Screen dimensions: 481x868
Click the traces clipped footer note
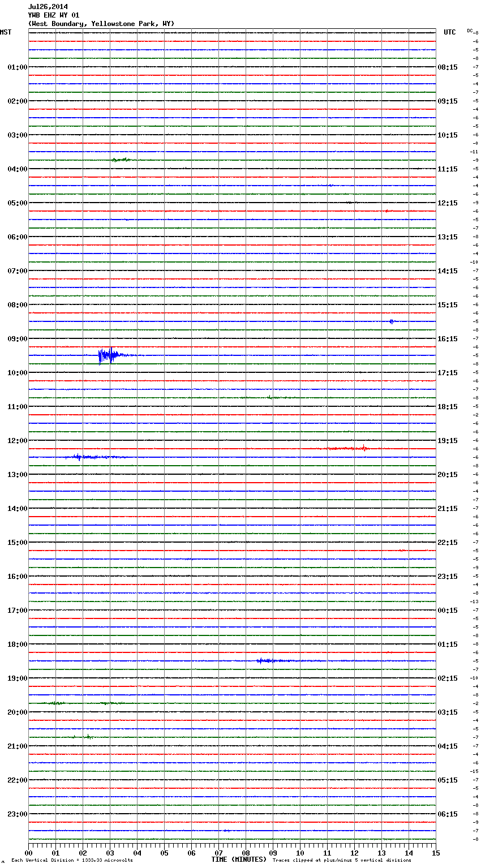coord(342,861)
